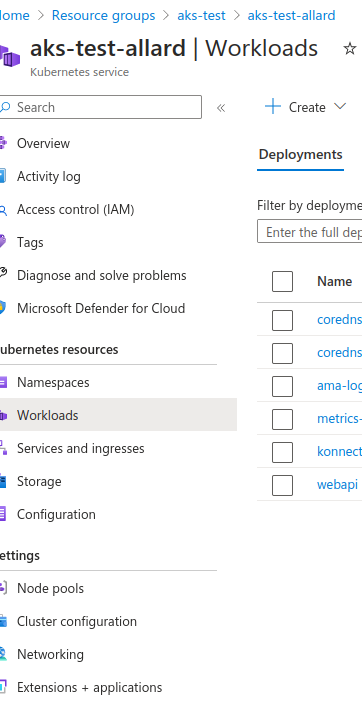Click the Node pools icon
This screenshot has width=362, height=709.
[3, 588]
